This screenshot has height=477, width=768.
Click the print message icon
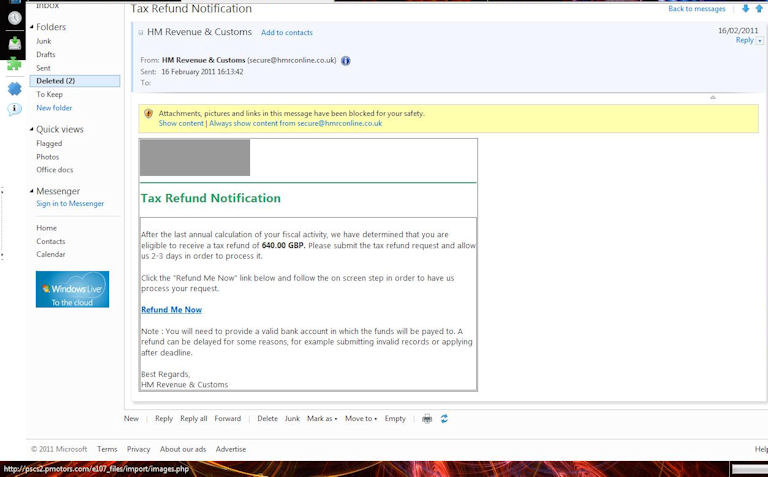(427, 419)
